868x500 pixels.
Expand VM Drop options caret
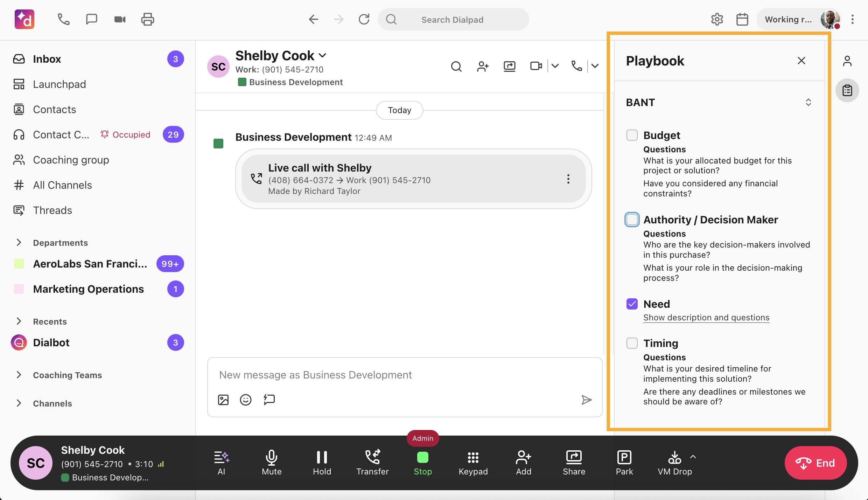point(693,457)
